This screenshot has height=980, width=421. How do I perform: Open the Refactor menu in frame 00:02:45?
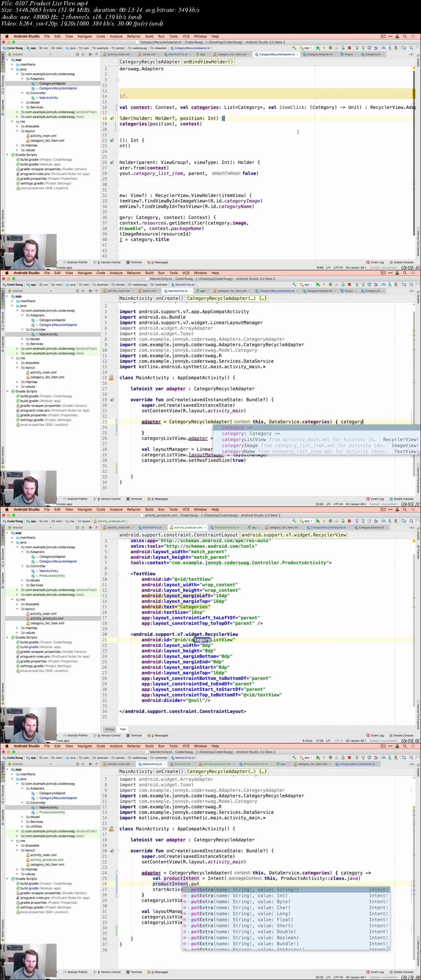(134, 36)
